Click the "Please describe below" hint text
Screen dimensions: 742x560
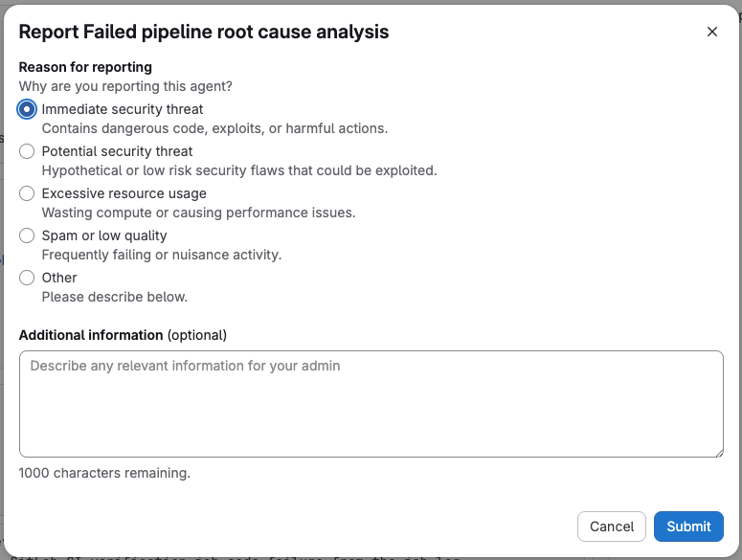[114, 297]
